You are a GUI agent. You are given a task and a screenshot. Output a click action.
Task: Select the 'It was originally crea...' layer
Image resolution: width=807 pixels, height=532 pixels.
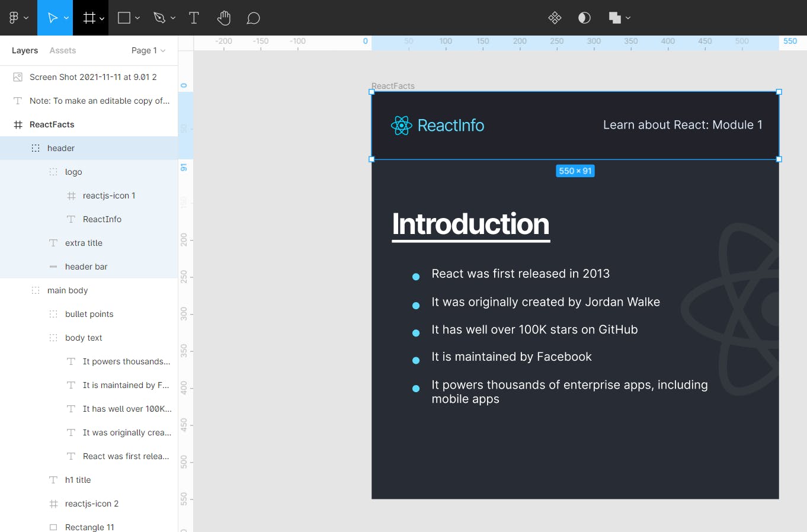89,432
